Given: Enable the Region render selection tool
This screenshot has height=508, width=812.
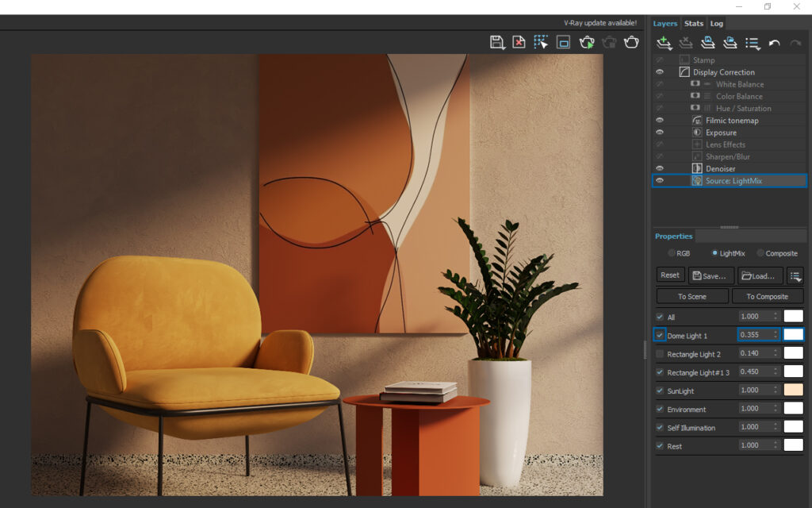Looking at the screenshot, I should [541, 42].
